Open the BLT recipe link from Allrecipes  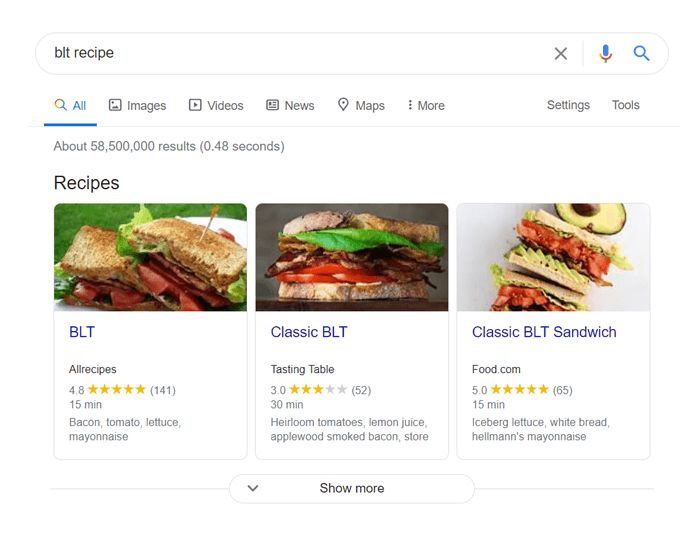tap(82, 332)
